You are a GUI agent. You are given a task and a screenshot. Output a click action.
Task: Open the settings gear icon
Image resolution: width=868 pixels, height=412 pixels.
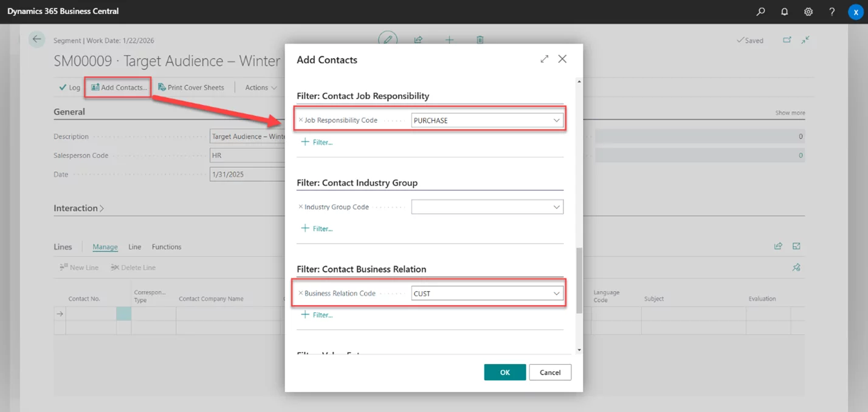click(808, 12)
